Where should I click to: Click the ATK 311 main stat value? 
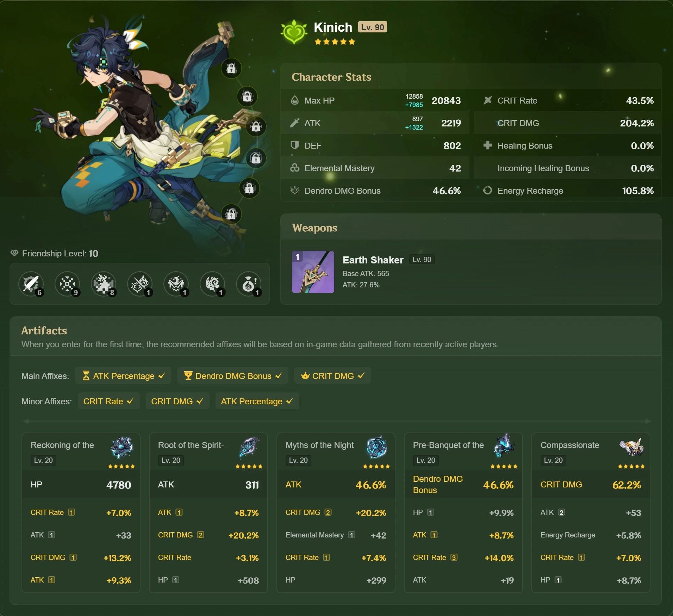pyautogui.click(x=252, y=485)
